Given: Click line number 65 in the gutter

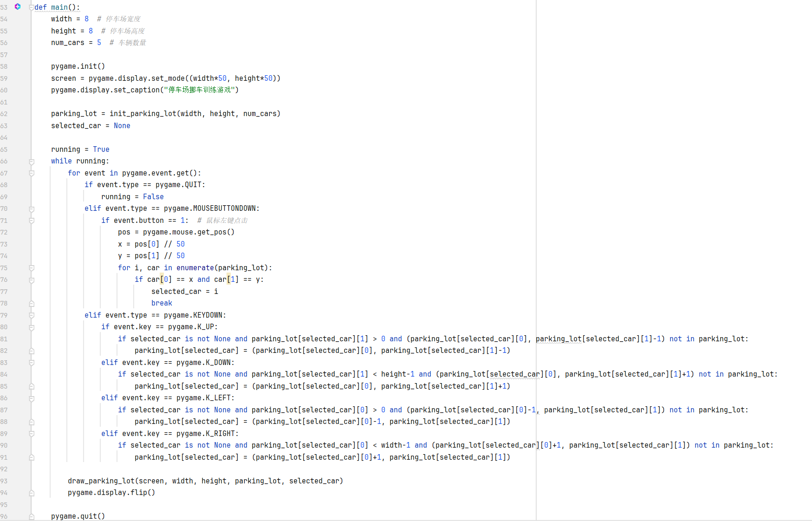Looking at the screenshot, I should pyautogui.click(x=4, y=150).
